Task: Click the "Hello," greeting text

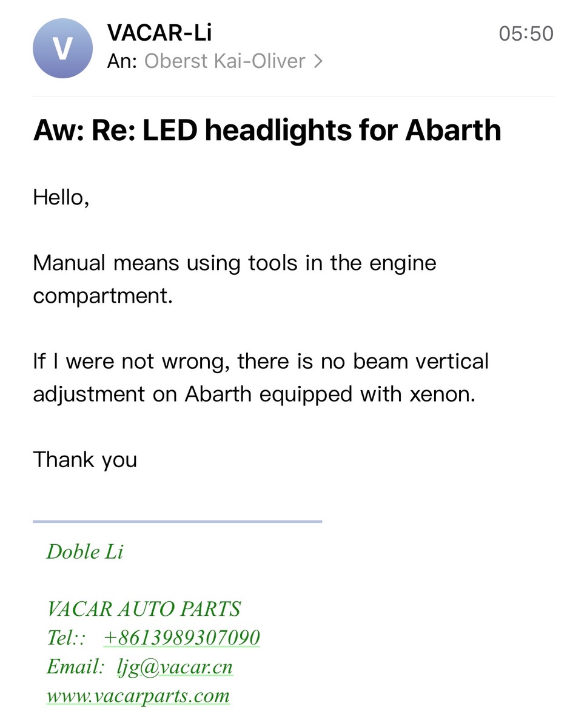Action: [x=61, y=197]
